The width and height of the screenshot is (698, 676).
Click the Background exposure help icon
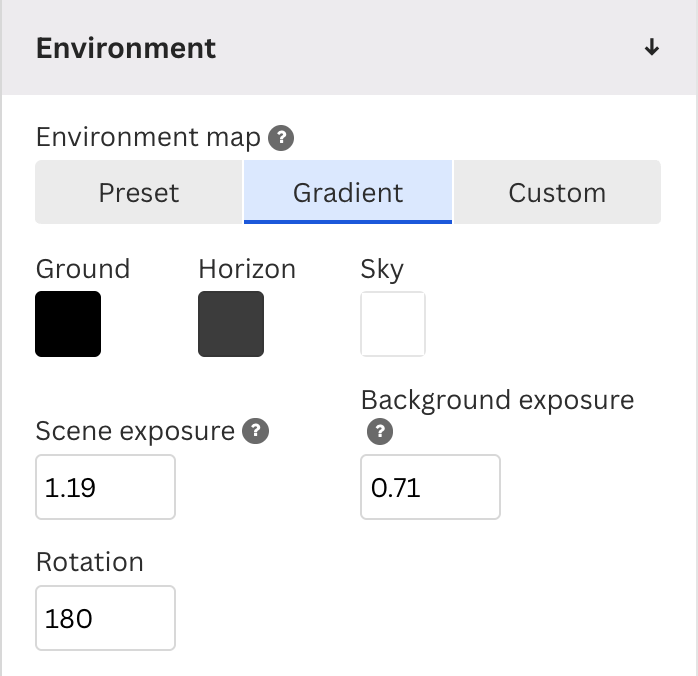click(380, 431)
